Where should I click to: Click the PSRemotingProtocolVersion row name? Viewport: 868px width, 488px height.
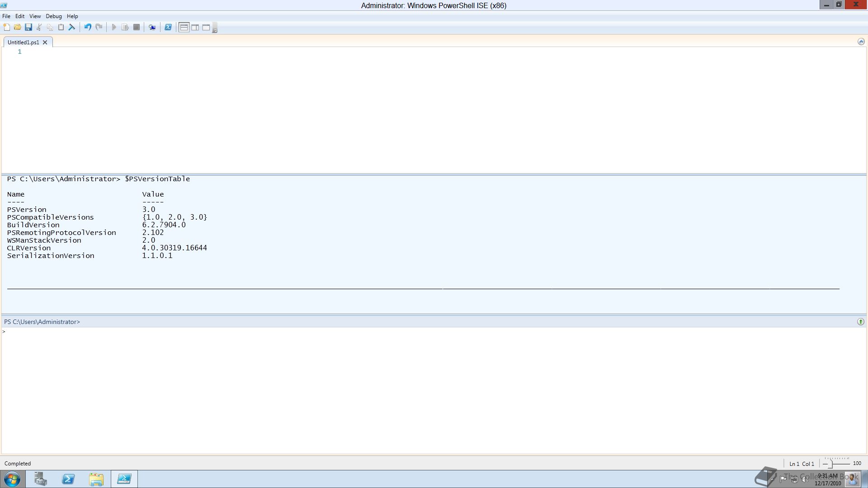point(61,232)
